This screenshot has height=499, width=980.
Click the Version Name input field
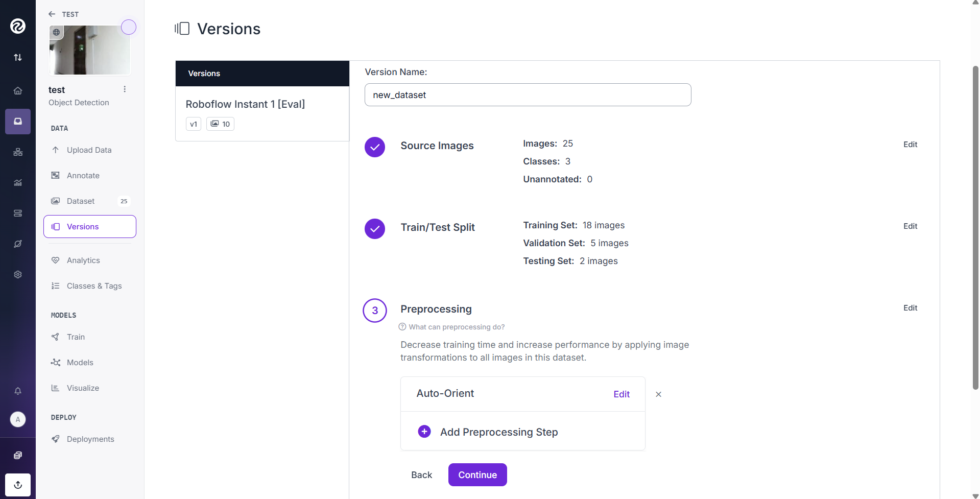[528, 95]
